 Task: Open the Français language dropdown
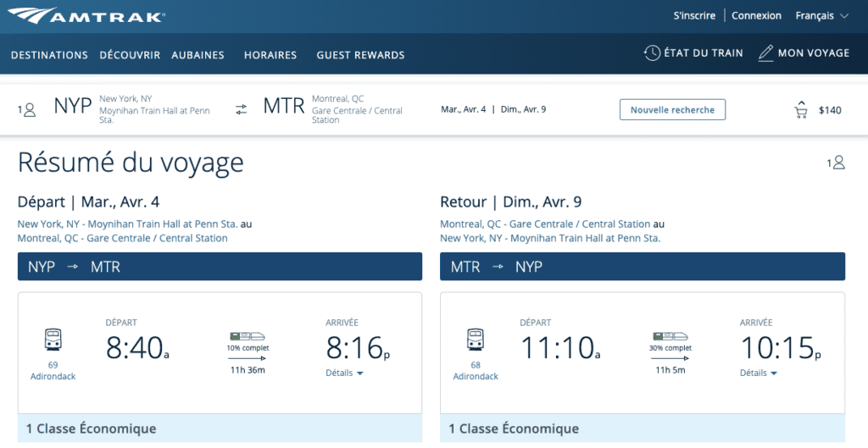[821, 15]
